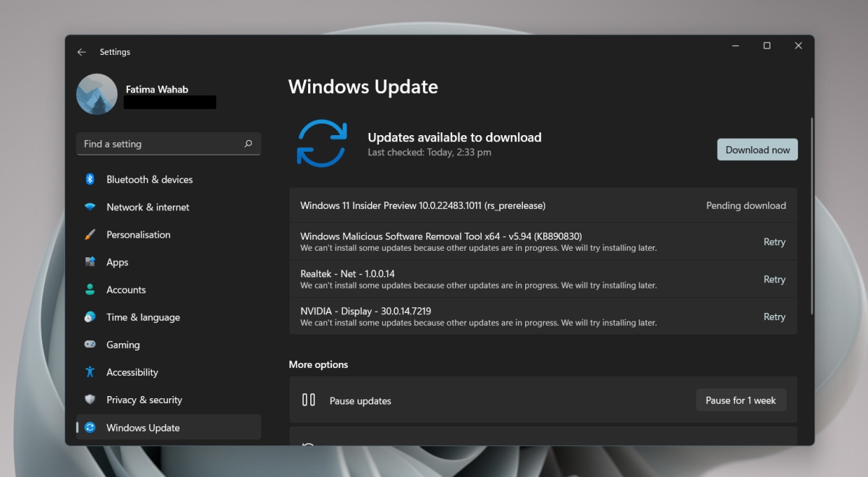Screen dimensions: 868x477
Task: Focus the Find a setting search box
Action: tap(169, 144)
